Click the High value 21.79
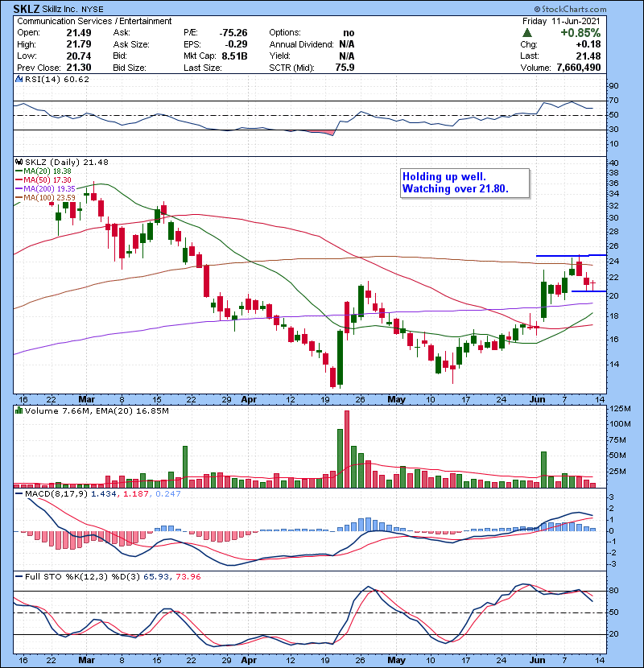 (79, 44)
